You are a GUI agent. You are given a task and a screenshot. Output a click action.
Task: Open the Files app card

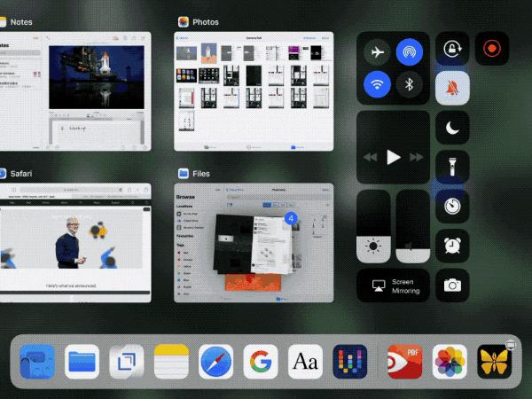tap(254, 243)
